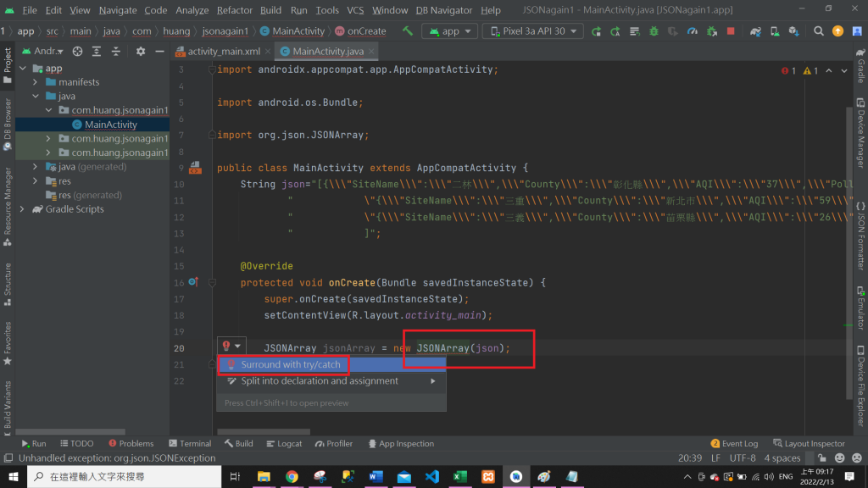Click Collapse All in project panel

point(115,51)
